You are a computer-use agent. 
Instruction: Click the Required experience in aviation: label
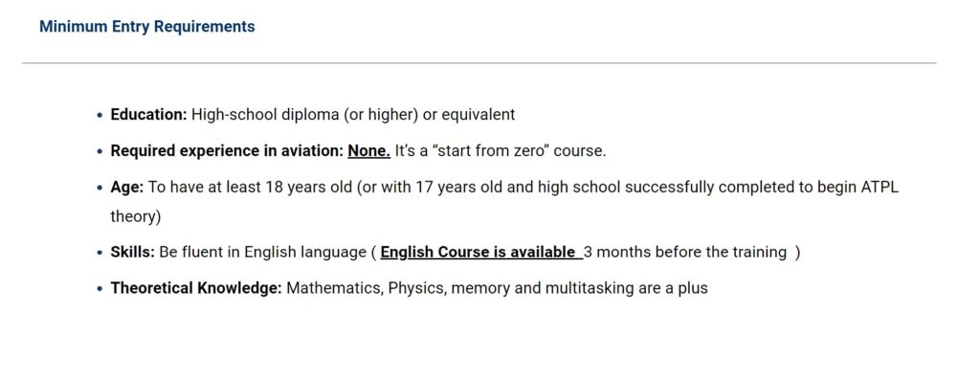click(227, 151)
